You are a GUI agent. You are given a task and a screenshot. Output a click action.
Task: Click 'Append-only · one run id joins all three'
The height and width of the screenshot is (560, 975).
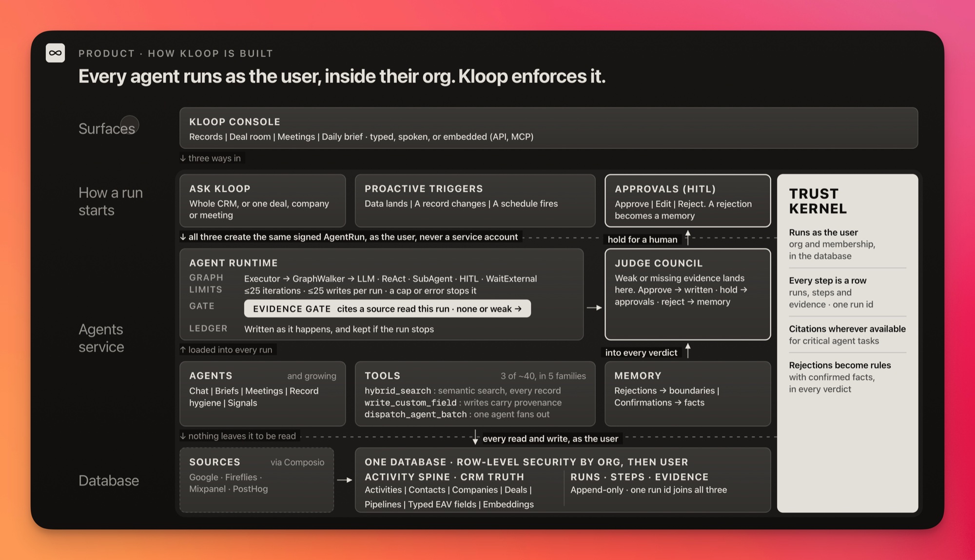pyautogui.click(x=648, y=490)
